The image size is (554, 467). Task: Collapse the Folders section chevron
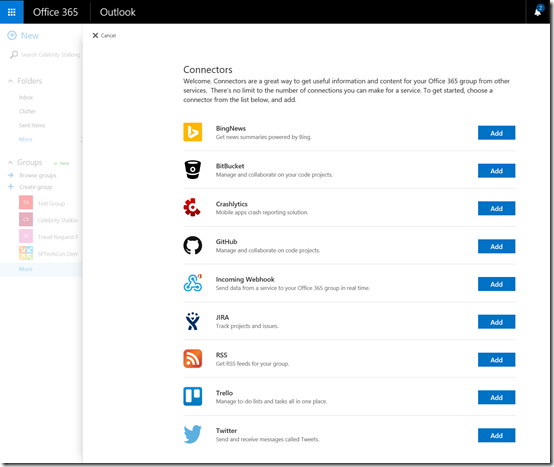[10, 81]
